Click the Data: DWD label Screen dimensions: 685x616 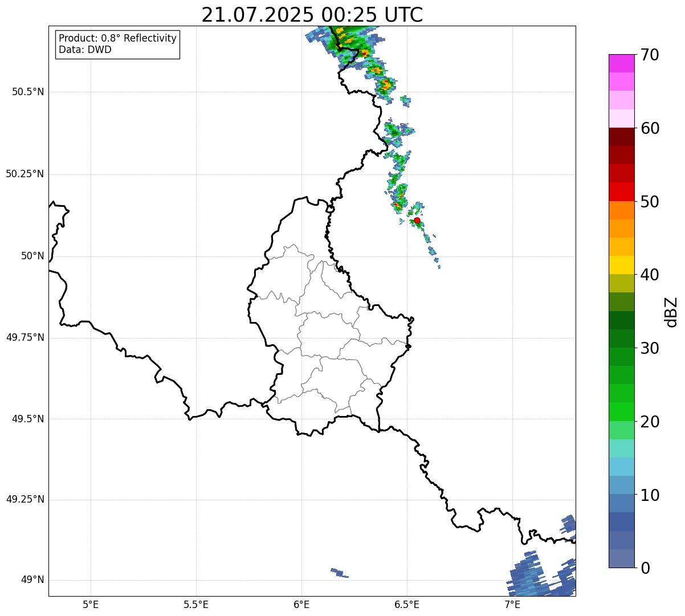point(85,50)
